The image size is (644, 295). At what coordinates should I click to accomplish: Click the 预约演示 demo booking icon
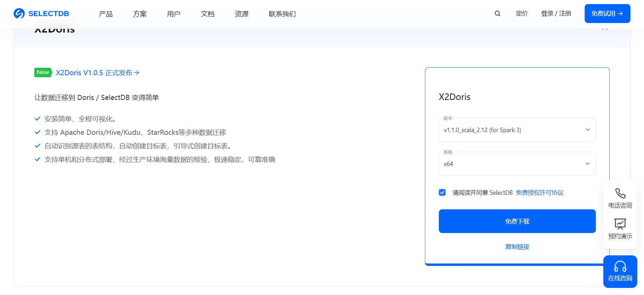620,229
